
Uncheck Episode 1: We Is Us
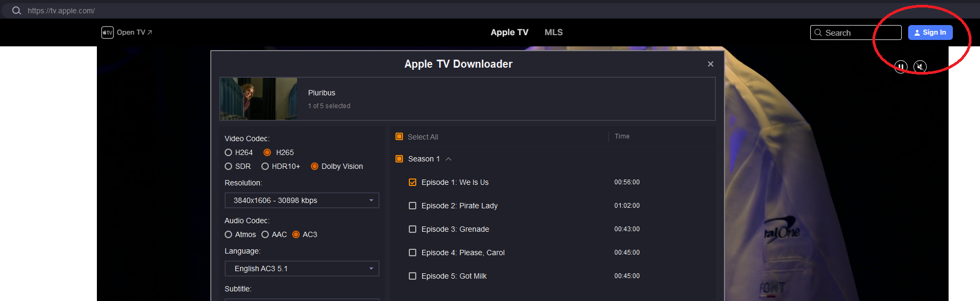(x=413, y=182)
